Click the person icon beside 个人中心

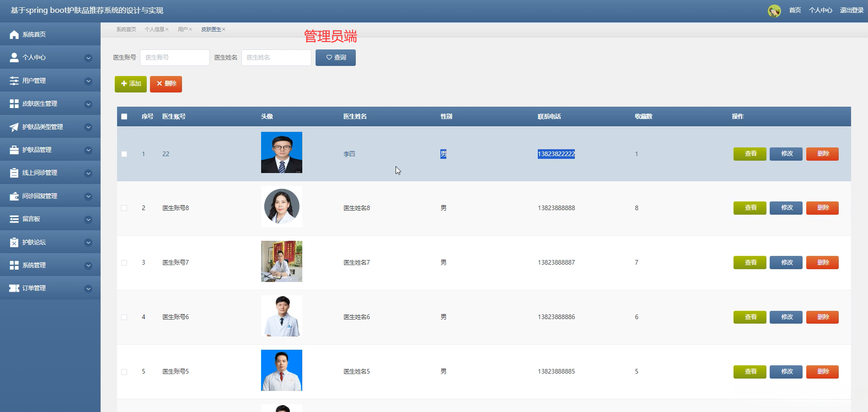14,57
